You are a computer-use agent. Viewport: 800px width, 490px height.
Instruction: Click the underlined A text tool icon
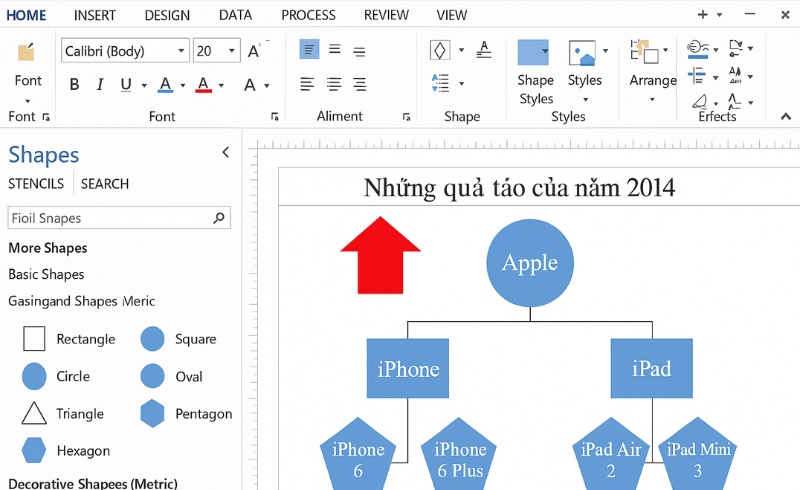coord(484,50)
